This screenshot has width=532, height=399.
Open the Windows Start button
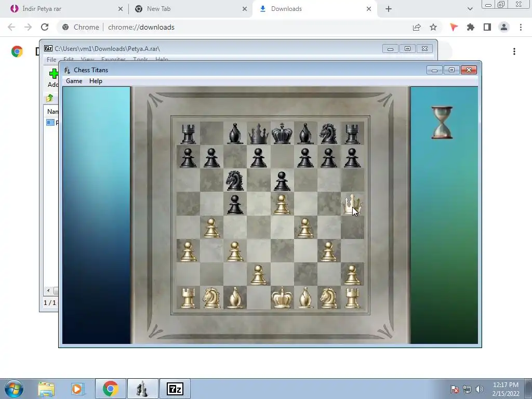14,389
